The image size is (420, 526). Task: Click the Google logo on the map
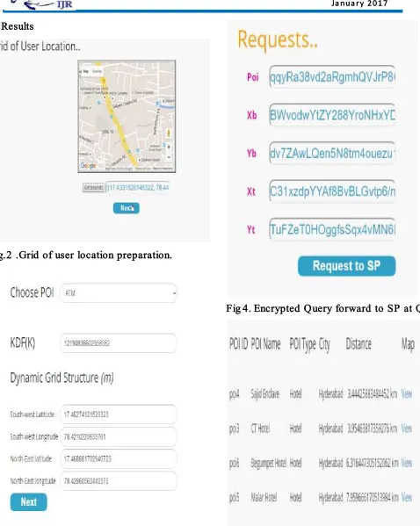pos(88,165)
